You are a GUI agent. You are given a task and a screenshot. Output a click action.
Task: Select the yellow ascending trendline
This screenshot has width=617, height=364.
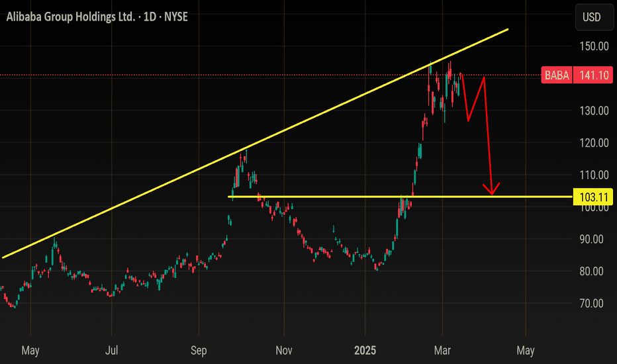point(256,143)
